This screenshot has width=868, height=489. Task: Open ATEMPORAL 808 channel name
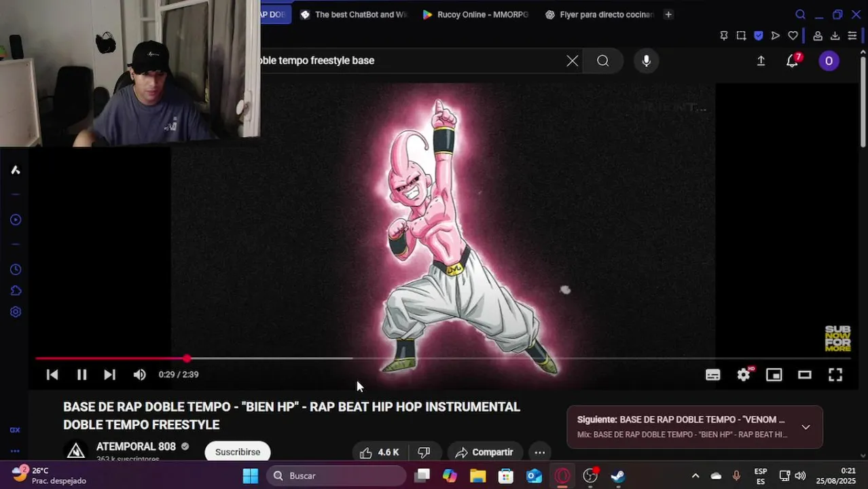[x=136, y=446]
